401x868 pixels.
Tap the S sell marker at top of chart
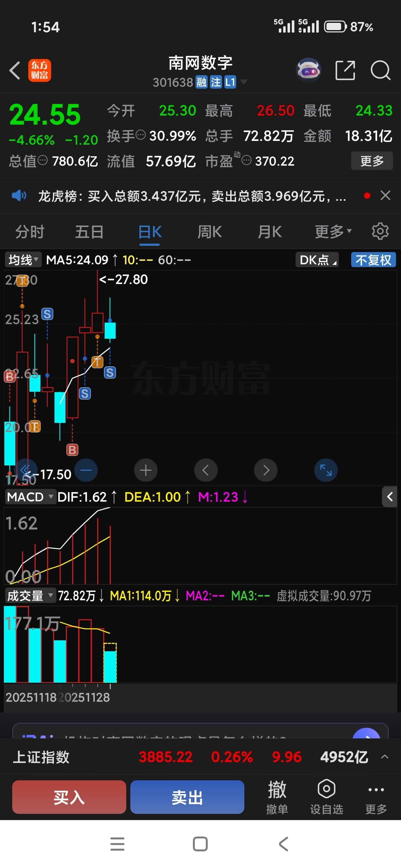click(x=47, y=314)
